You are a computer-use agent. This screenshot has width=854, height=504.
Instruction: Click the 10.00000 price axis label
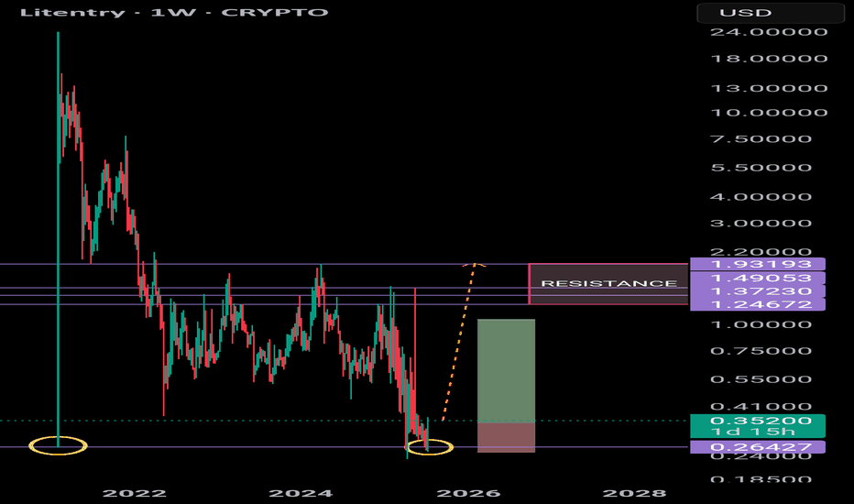(x=769, y=113)
